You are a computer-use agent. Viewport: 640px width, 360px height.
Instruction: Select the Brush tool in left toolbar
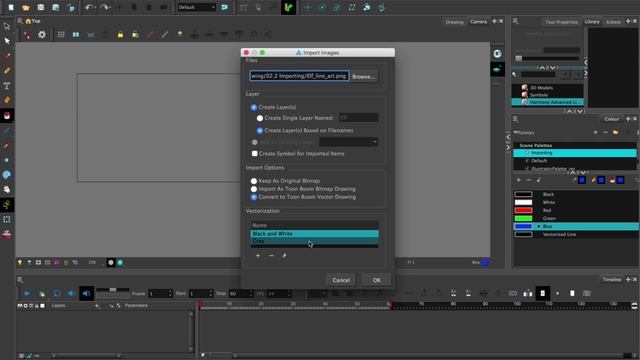(7, 56)
